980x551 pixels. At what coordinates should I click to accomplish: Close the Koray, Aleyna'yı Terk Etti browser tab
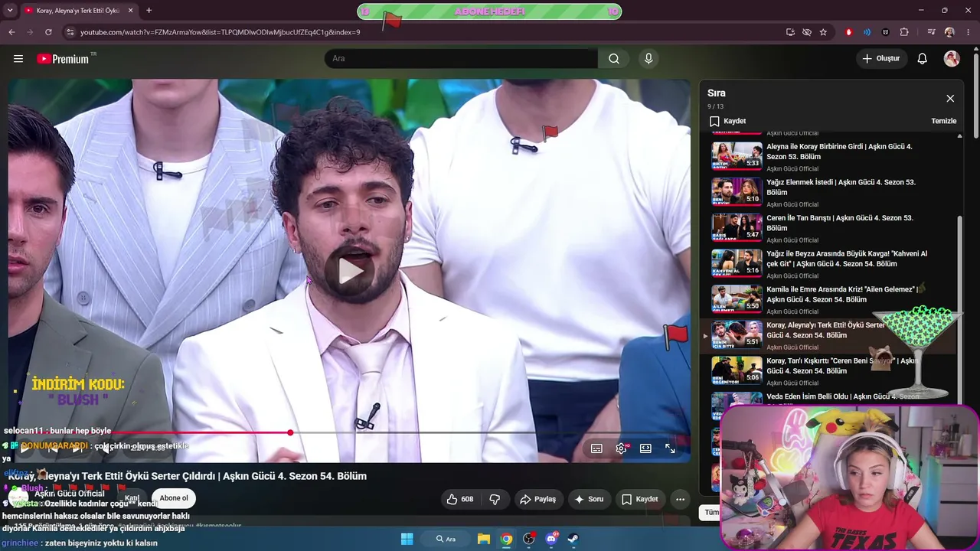(130, 11)
